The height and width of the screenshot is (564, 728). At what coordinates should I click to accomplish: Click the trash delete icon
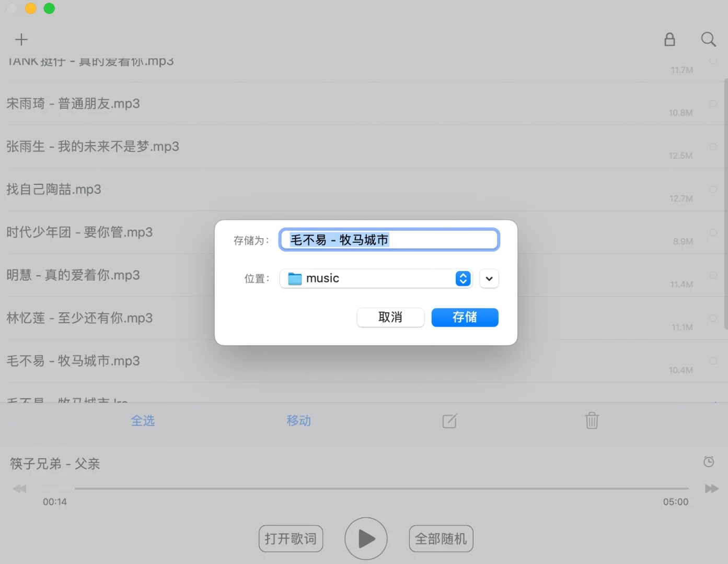click(x=592, y=420)
